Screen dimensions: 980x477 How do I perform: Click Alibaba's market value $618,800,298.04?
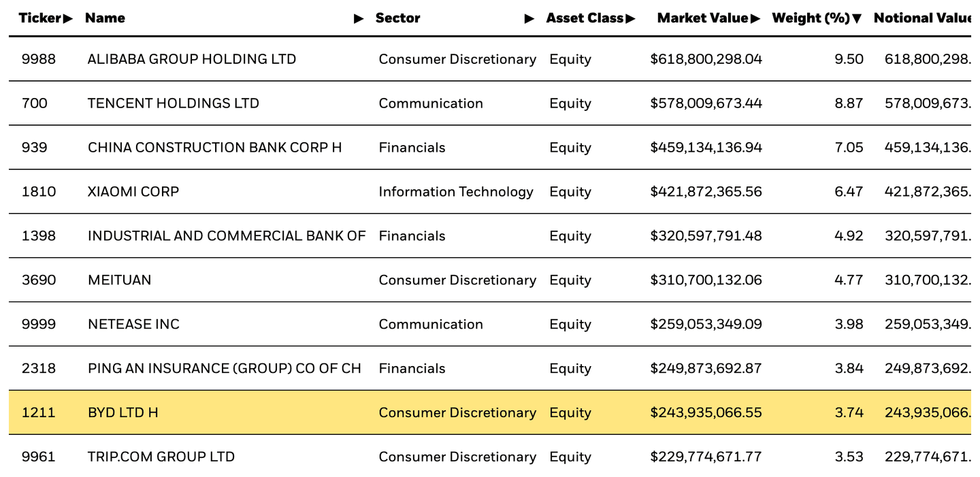point(706,59)
